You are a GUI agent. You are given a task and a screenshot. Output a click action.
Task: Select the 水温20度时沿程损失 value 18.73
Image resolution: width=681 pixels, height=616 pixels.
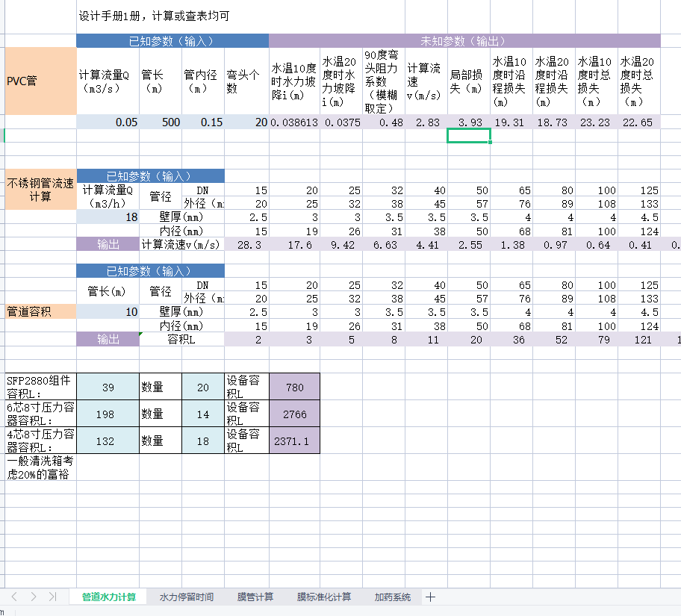(x=554, y=122)
